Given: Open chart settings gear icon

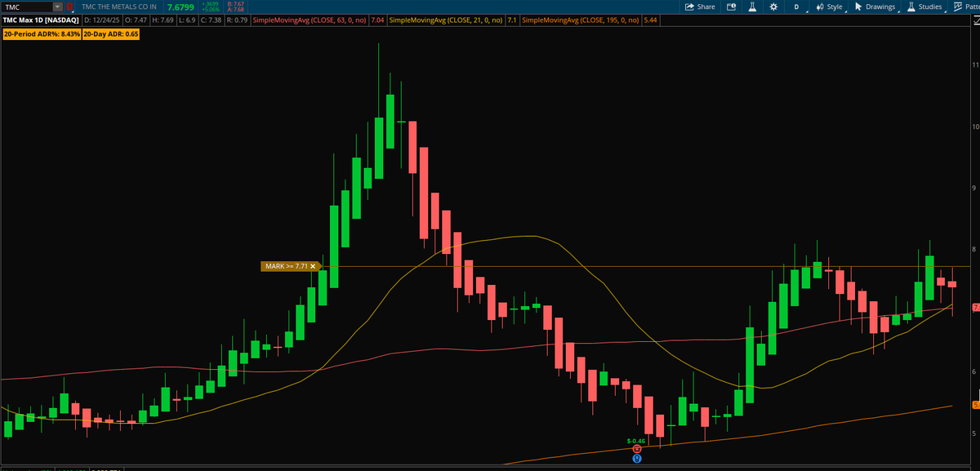Looking at the screenshot, I should [x=773, y=7].
